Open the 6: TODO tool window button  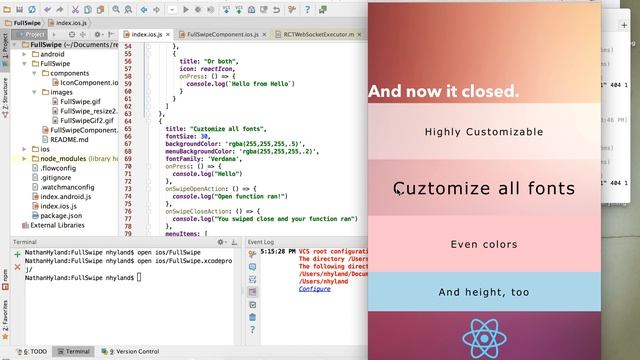[31, 351]
